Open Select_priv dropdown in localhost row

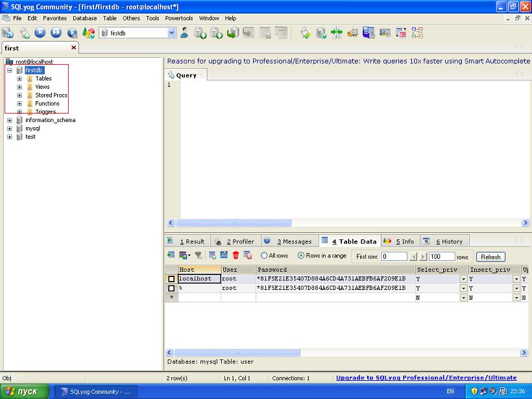(x=463, y=279)
